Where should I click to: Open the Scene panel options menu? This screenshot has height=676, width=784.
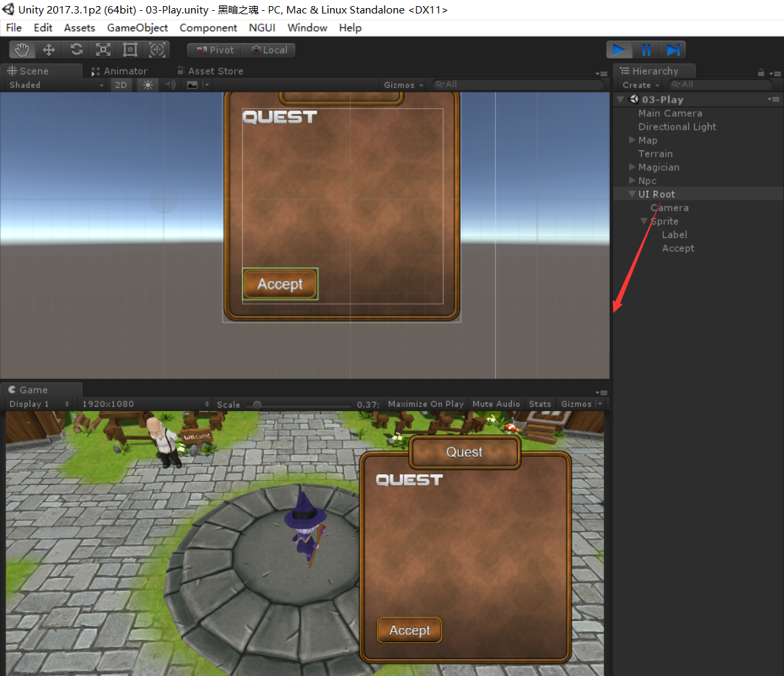[x=602, y=74]
